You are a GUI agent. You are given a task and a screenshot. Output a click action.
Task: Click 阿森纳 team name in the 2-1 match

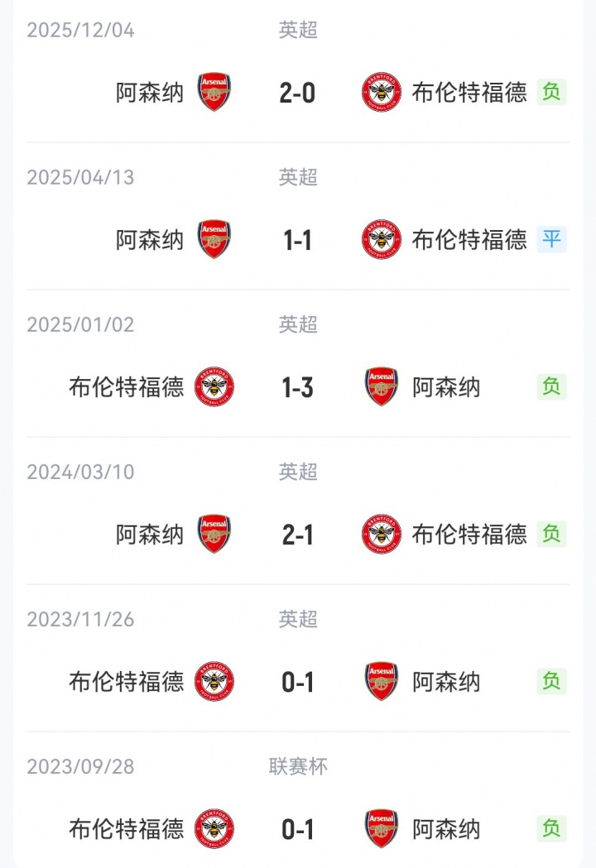pyautogui.click(x=150, y=535)
